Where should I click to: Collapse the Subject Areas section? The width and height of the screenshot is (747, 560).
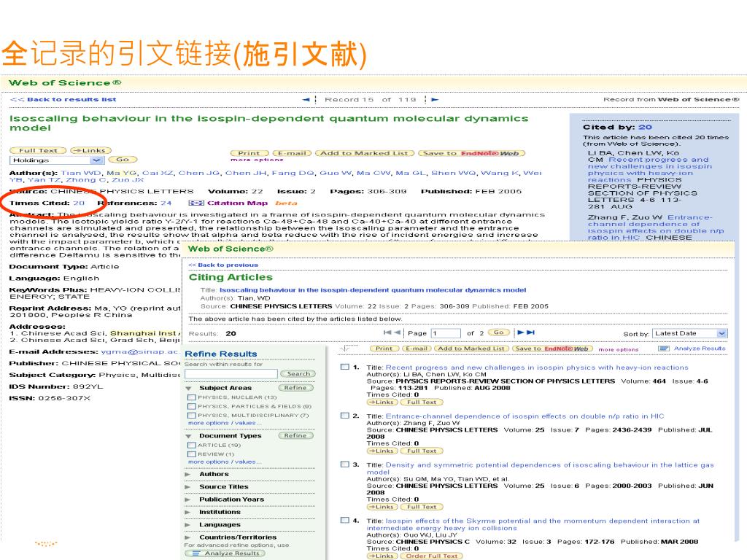pos(189,389)
